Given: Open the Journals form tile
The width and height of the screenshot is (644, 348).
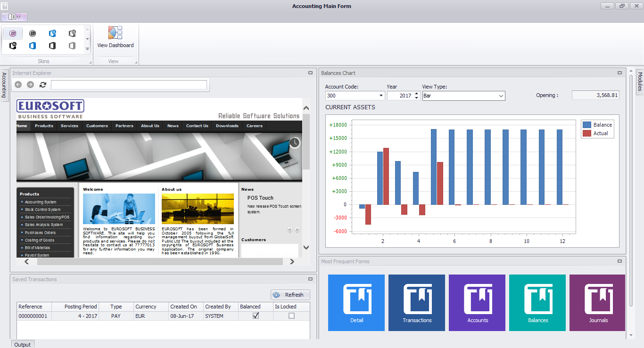Looking at the screenshot, I should 597,302.
